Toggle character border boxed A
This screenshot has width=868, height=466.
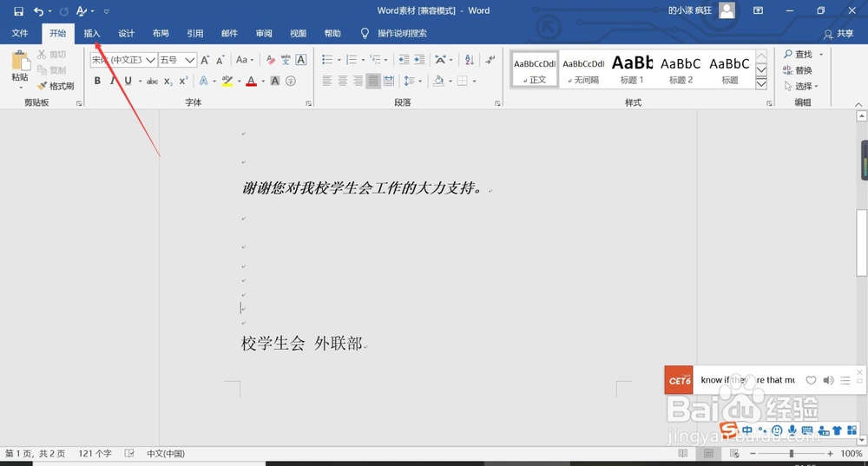point(300,60)
